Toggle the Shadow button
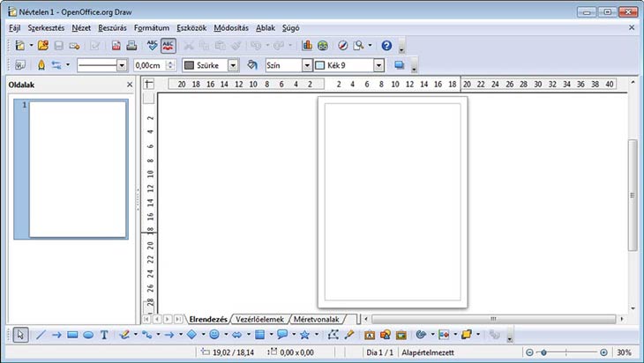 (399, 65)
